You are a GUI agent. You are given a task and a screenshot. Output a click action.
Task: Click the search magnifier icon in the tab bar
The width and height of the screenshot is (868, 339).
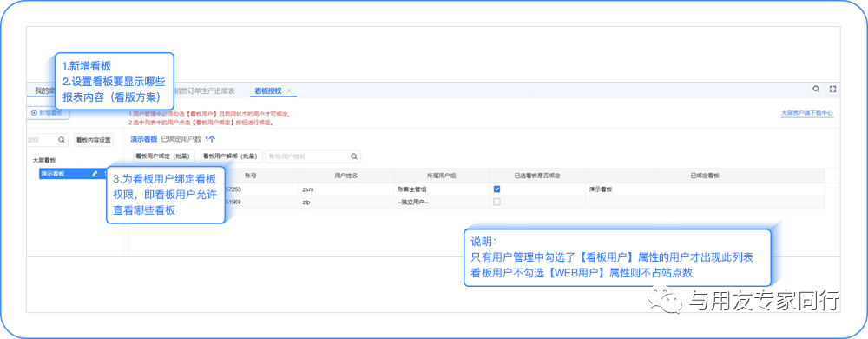816,90
